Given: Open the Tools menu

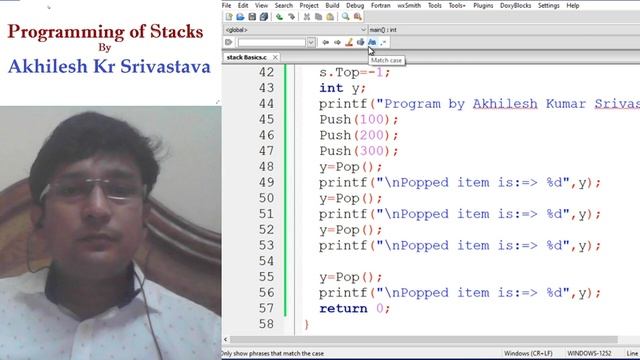Looking at the screenshot, I should [435, 6].
